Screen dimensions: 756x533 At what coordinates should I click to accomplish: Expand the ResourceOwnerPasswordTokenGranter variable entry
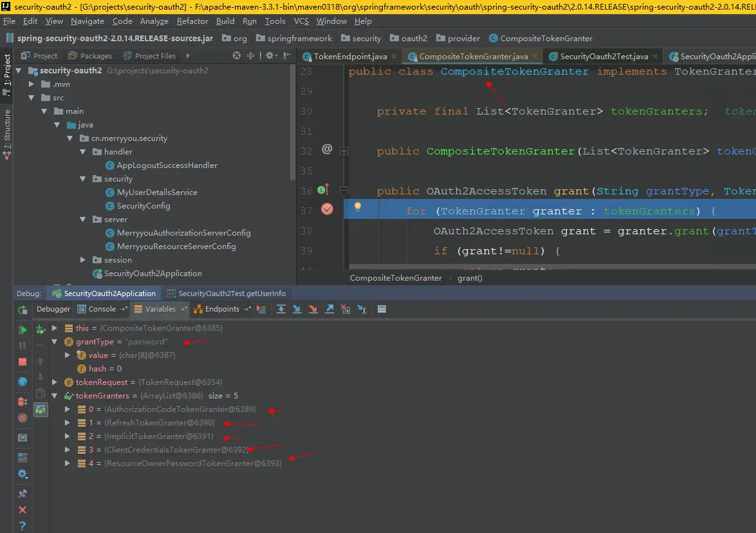click(68, 463)
